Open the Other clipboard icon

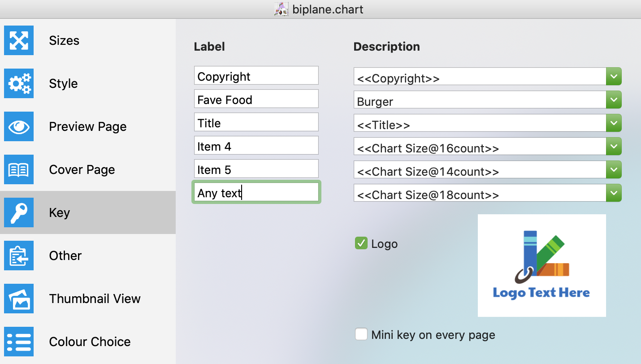(x=19, y=256)
